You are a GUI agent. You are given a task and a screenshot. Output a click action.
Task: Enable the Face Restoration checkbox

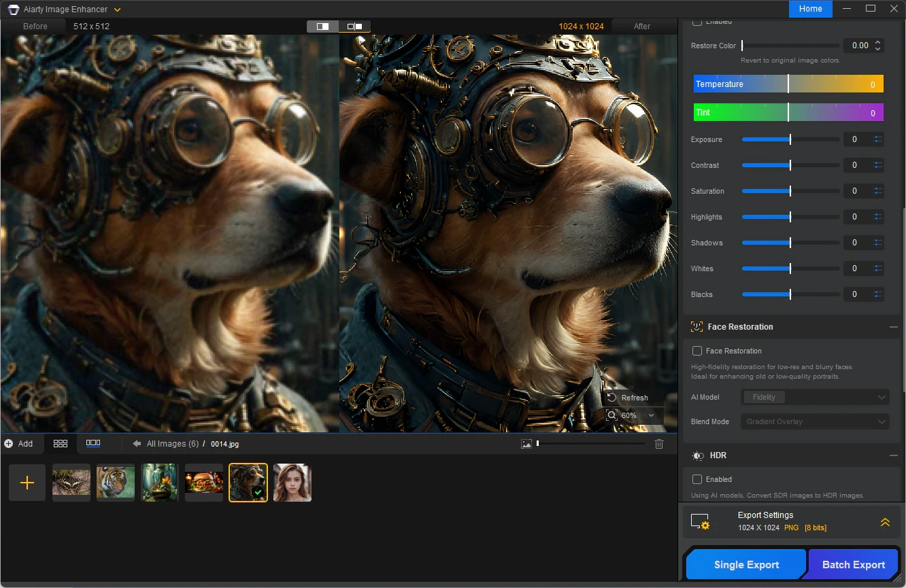697,351
